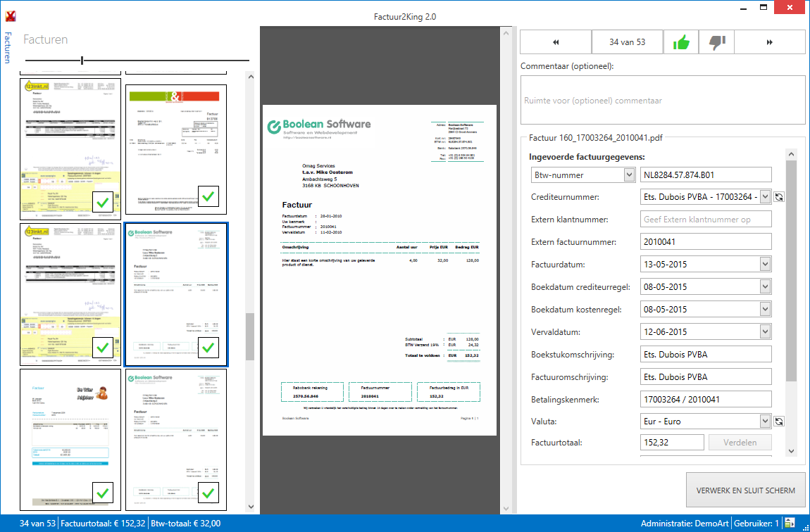Toggle checkmark on top 123inkt.nl thumbnail
Image resolution: width=810 pixels, height=532 pixels.
pos(102,202)
